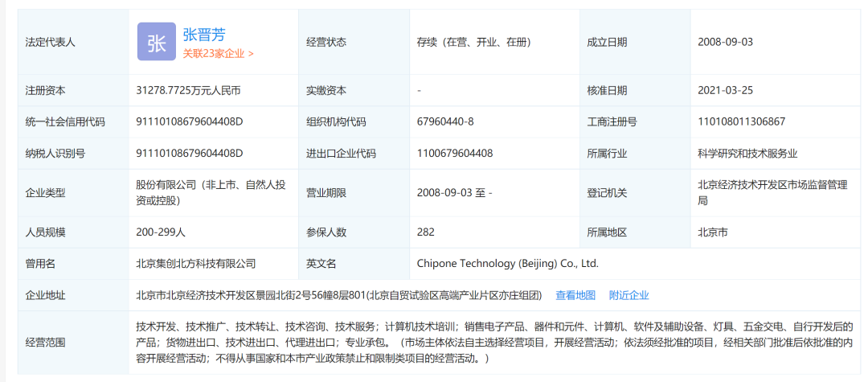The image size is (868, 382).
Task: Click staff size 200-299人
Action: pos(161,232)
